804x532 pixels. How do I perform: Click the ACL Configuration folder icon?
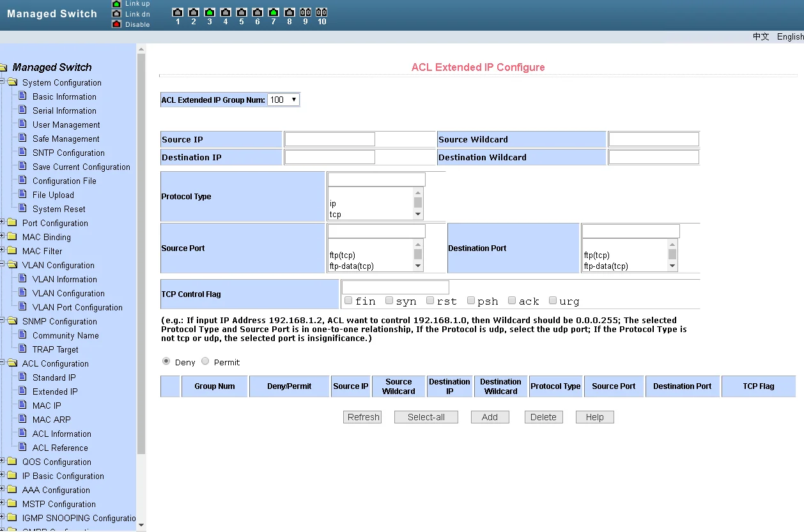pyautogui.click(x=12, y=363)
